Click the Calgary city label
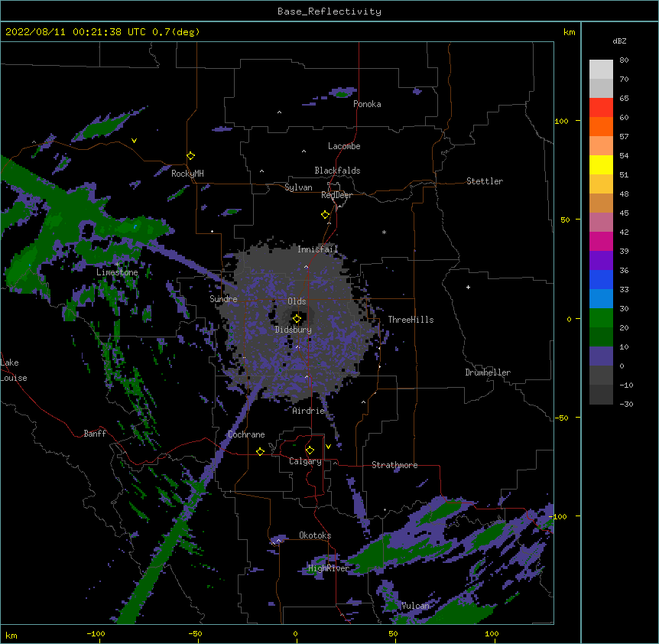Viewport: 659px width, 644px height. [x=305, y=461]
